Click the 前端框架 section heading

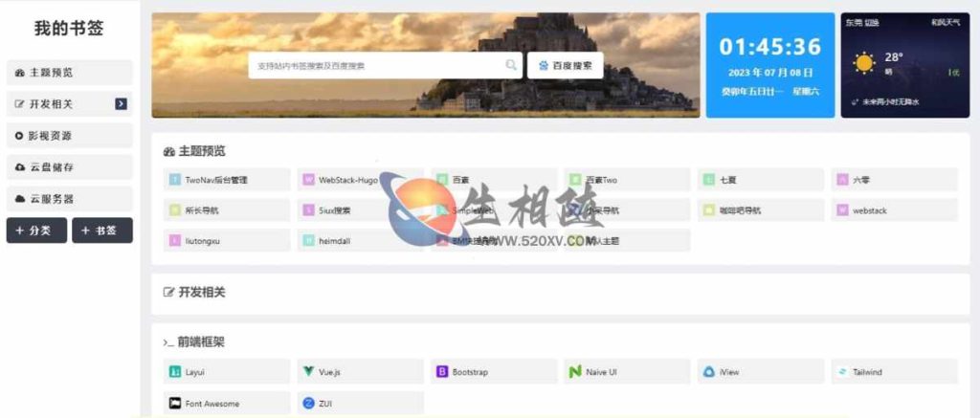point(193,341)
